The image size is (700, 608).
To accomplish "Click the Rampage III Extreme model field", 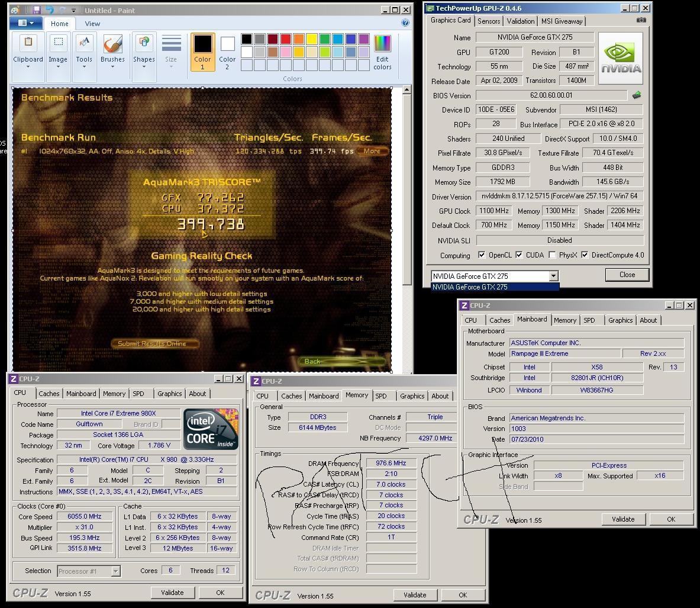I will point(565,353).
